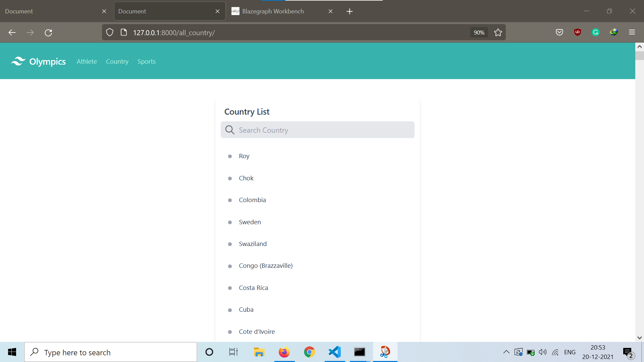This screenshot has height=362, width=644.
Task: Click the Search Country input field
Action: pyautogui.click(x=318, y=129)
